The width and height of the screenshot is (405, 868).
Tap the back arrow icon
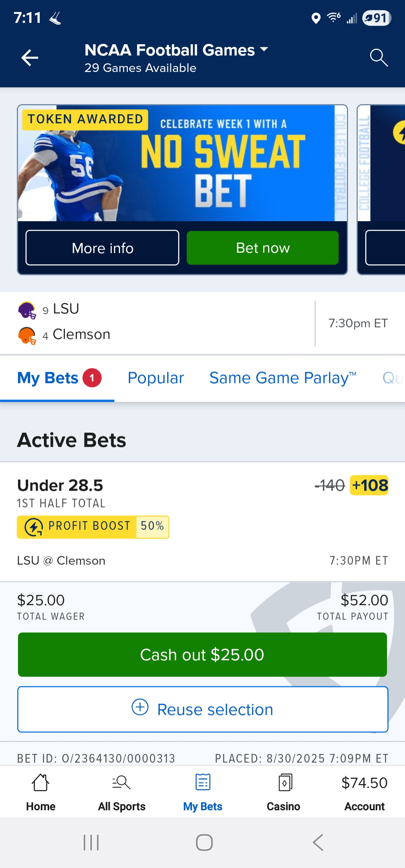[30, 58]
